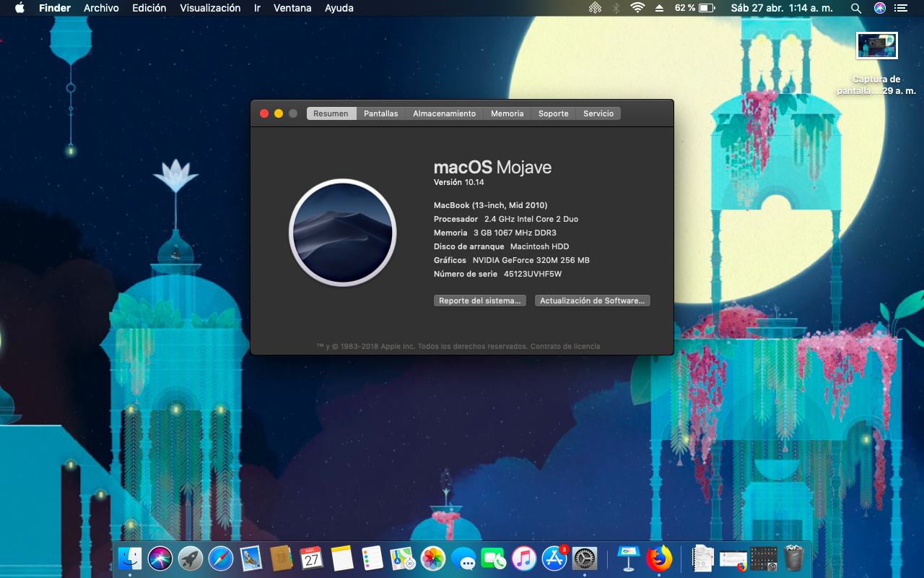Click Actualización de Software button
Viewport: 924px width, 578px height.
coord(592,301)
